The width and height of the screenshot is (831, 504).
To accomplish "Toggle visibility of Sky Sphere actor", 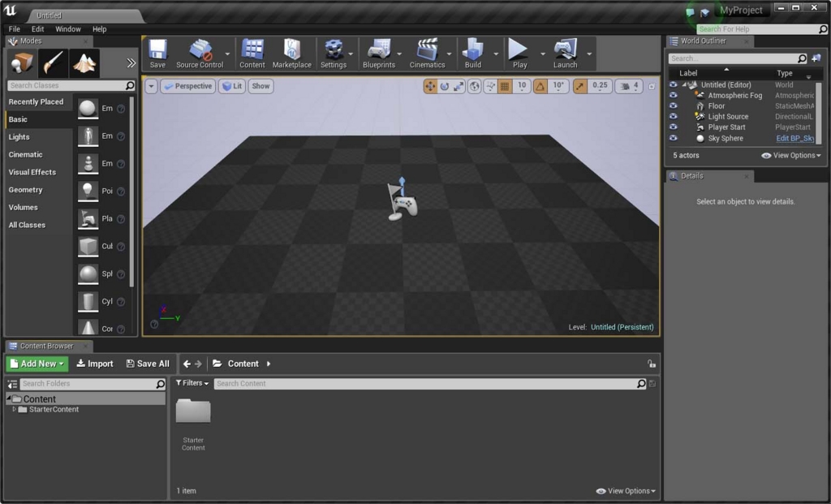I will point(673,138).
